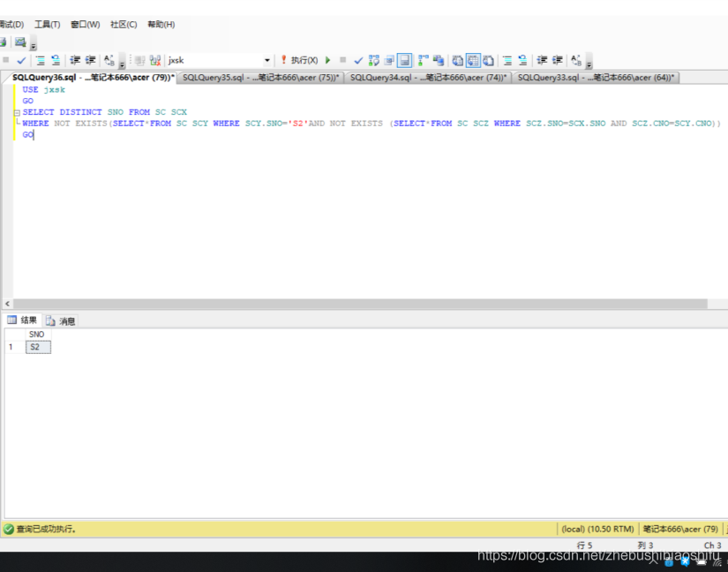Click the USE jxsk code line
The height and width of the screenshot is (572, 728).
[x=43, y=90]
